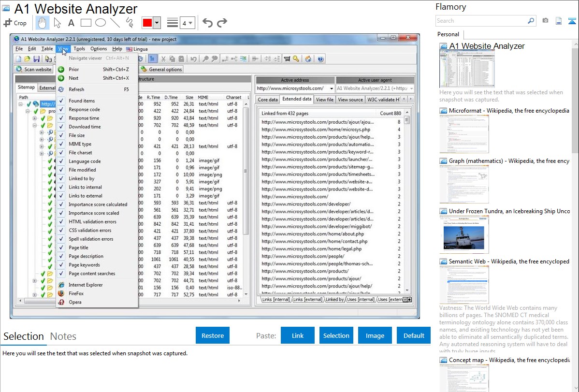Open the Options menu

pyautogui.click(x=99, y=49)
